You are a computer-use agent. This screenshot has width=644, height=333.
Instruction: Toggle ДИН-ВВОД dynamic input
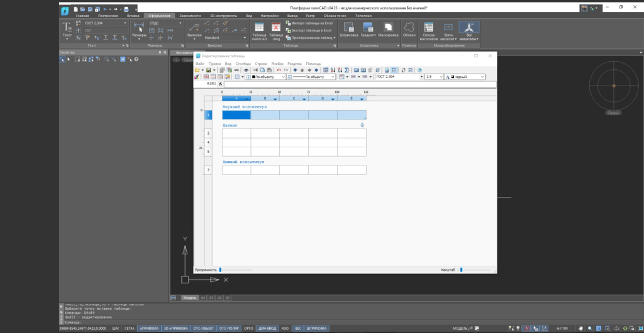point(267,329)
